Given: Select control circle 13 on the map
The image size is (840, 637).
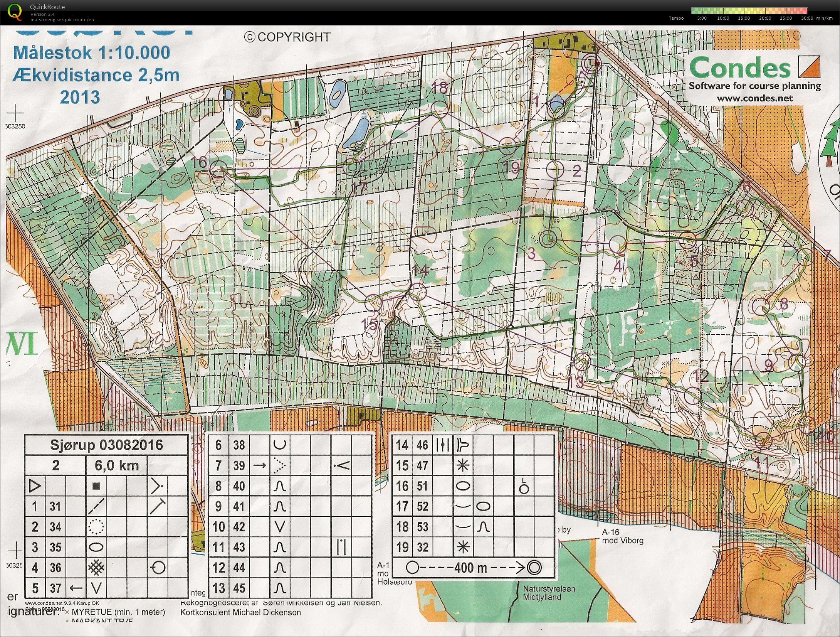Looking at the screenshot, I should [582, 361].
